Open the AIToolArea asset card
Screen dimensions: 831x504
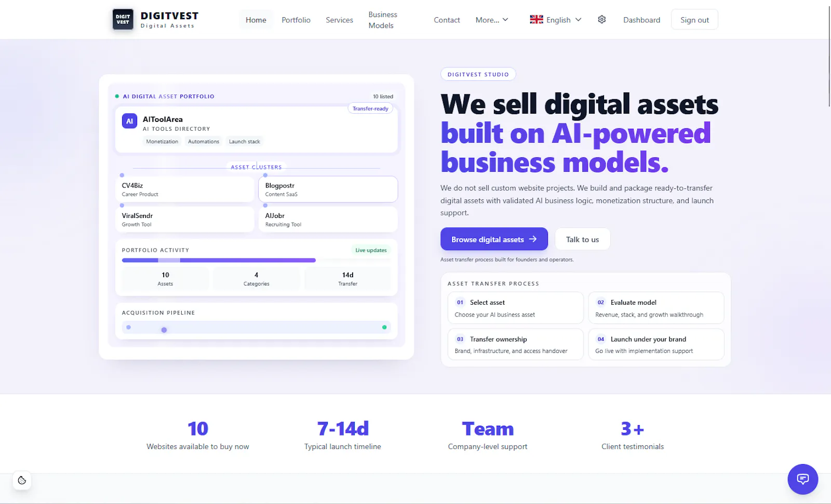pyautogui.click(x=257, y=130)
